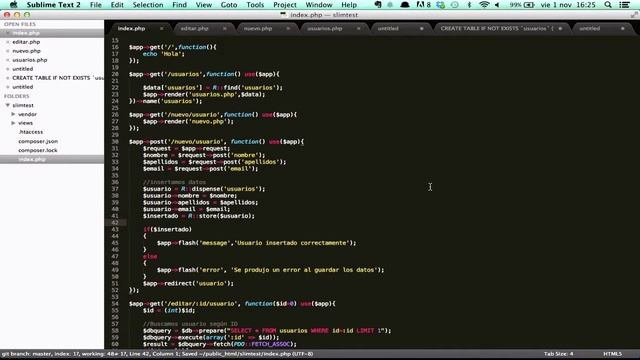Open composer.lock in the sidebar
Screen dimensions: 640x360
pyautogui.click(x=38, y=150)
